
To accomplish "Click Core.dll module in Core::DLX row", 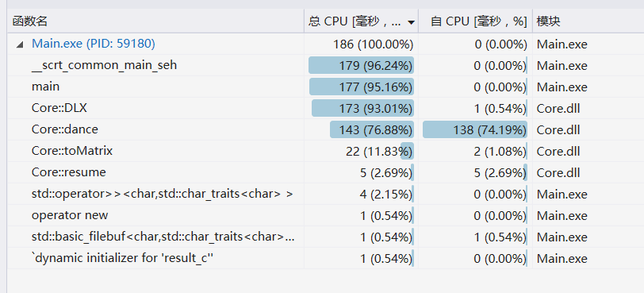I will point(558,109).
